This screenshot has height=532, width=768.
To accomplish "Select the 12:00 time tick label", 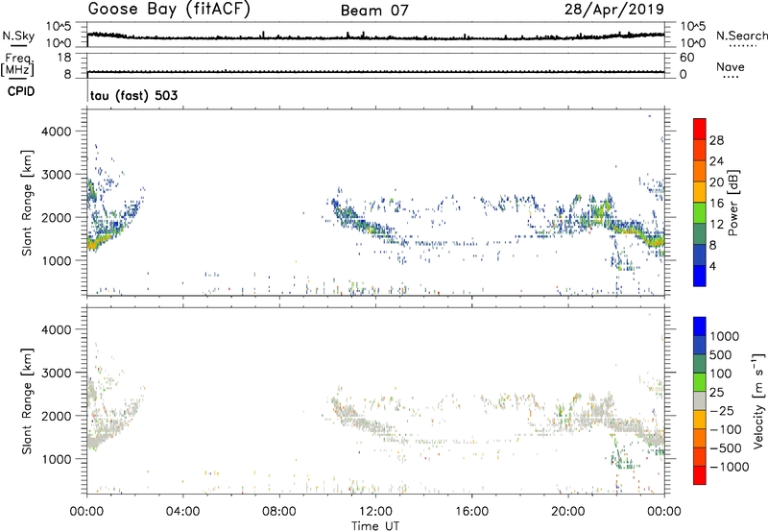I will coord(375,512).
